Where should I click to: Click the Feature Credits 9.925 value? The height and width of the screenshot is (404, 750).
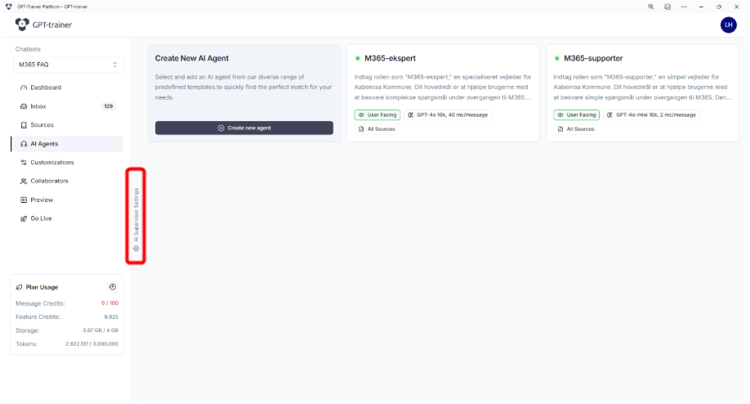tap(111, 317)
